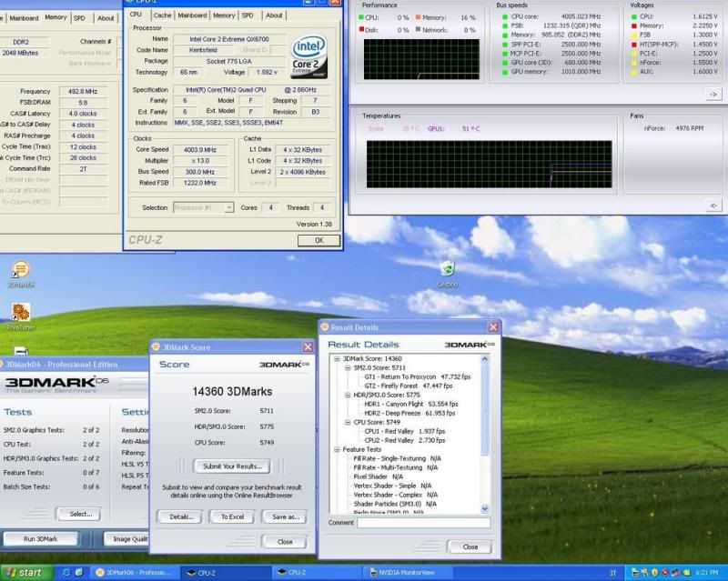Click the Core Speed value 4003.9 MHz
728x581 pixels.
coord(200,149)
